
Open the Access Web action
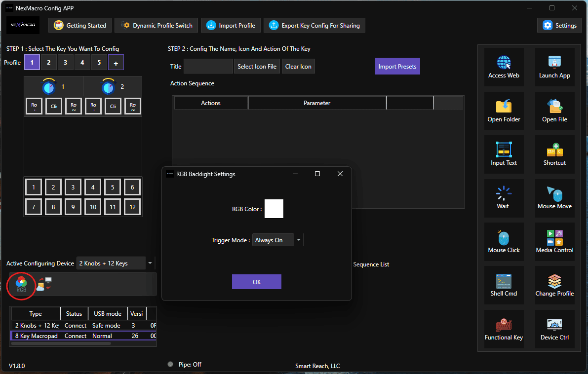504,67
